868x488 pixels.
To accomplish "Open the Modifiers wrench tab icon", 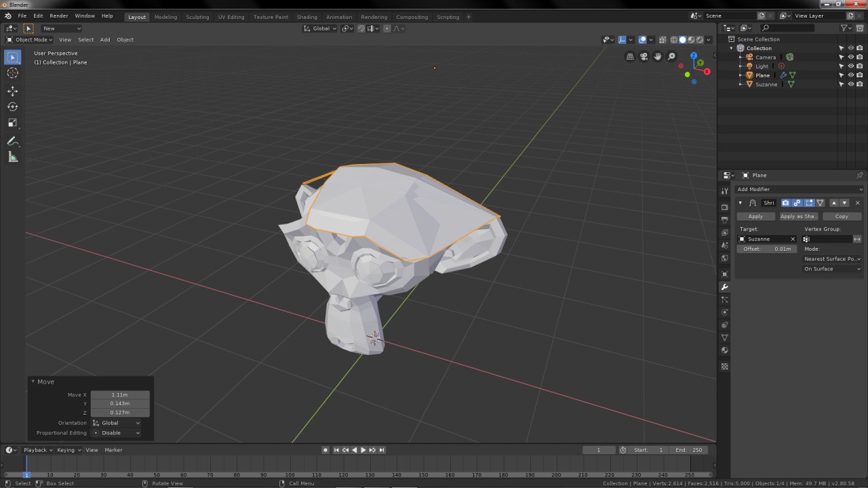I will tap(724, 287).
